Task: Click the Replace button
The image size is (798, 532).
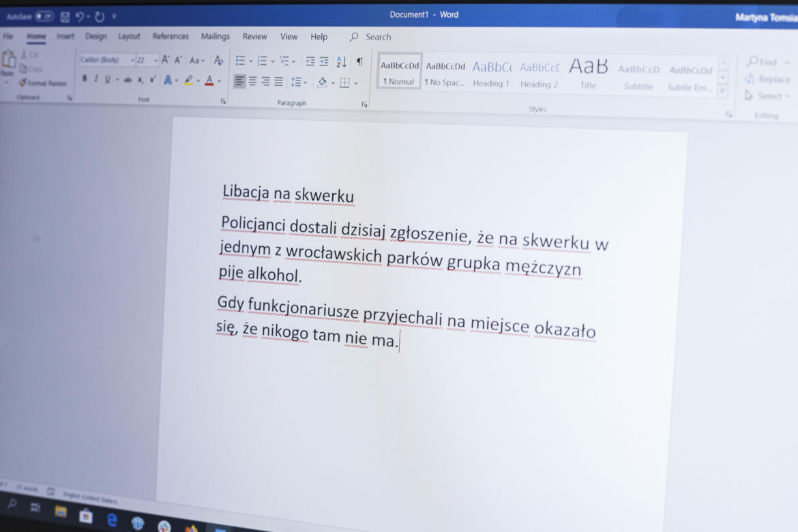Action: [767, 79]
